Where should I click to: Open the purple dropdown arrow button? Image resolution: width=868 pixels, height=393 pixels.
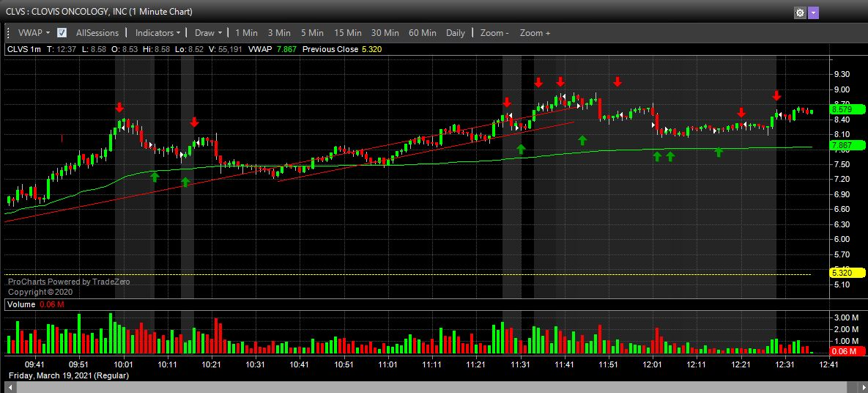point(813,12)
